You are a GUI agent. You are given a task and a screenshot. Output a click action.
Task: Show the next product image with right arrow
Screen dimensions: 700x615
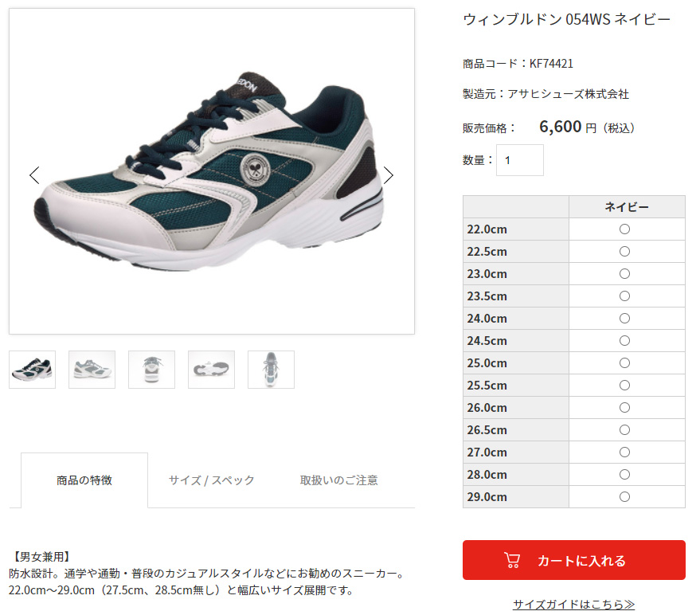click(x=389, y=175)
